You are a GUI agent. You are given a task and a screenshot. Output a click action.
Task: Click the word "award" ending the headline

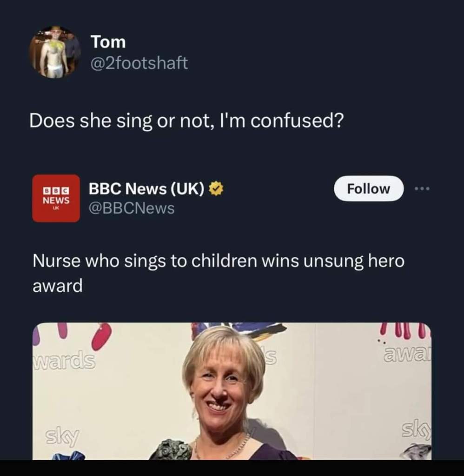57,286
